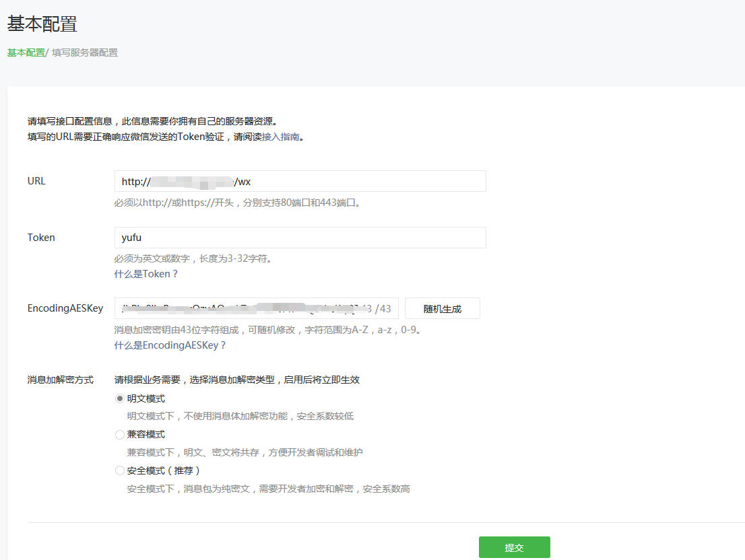This screenshot has width=745, height=560.
Task: Click the 填写服务器配置 breadcrumb text
Action: [x=85, y=53]
